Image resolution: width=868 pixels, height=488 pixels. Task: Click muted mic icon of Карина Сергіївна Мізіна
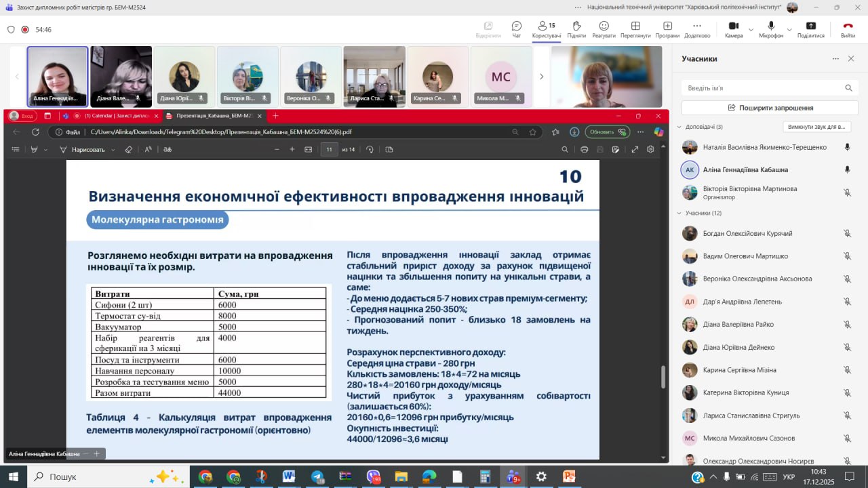coord(847,370)
